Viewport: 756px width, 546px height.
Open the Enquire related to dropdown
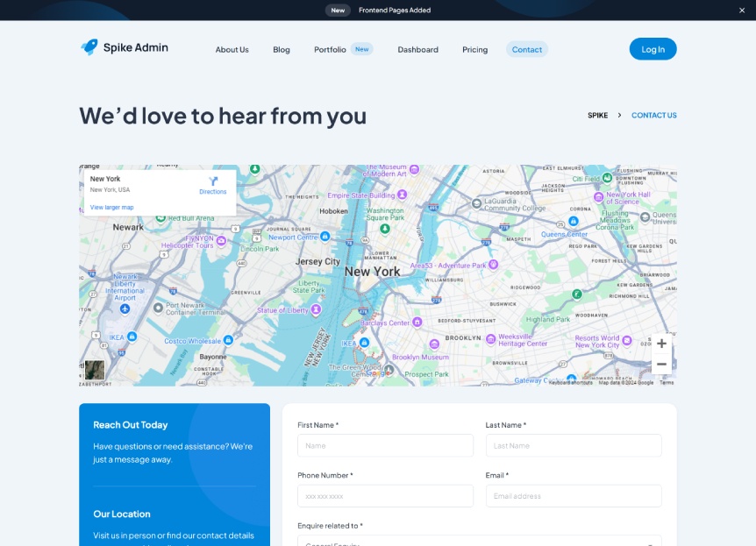click(480, 541)
